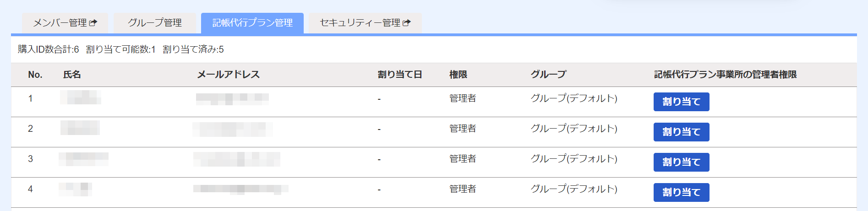Click the 購入ID数合計 summary text
Image resolution: width=868 pixels, height=211 pixels.
(49, 49)
